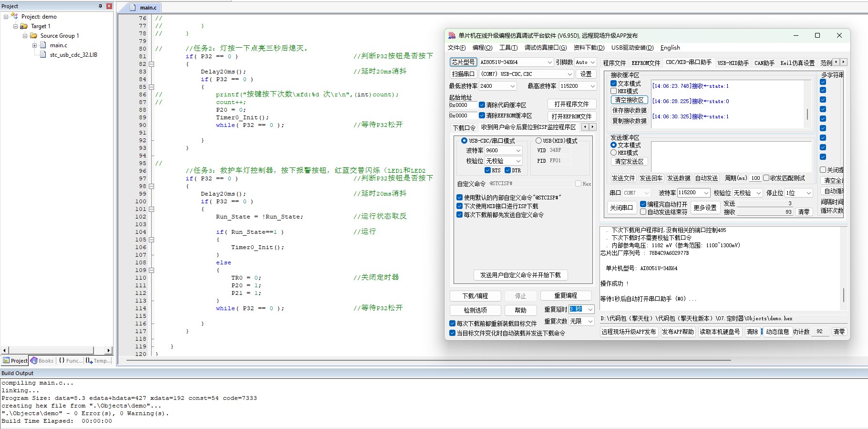Click the STC programmer app icon in the title bar
The image size is (868, 429).
click(452, 36)
